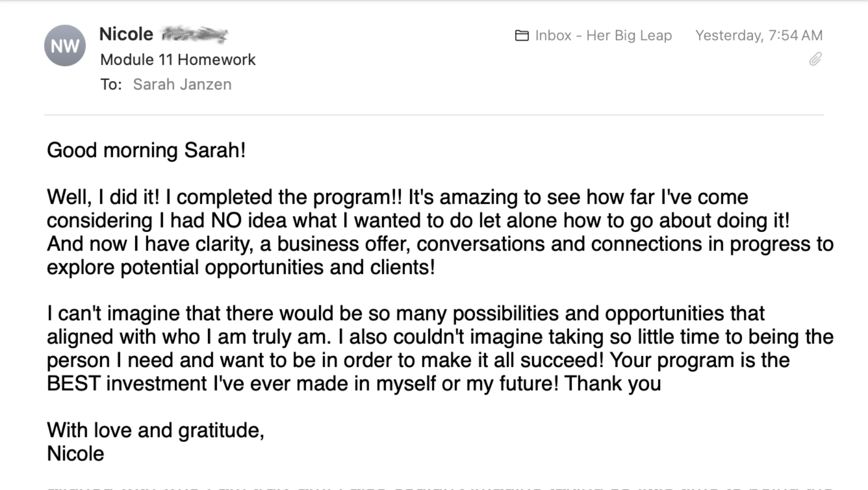Click the Good morning Sarah! greeting
The image size is (868, 490).
pos(146,151)
